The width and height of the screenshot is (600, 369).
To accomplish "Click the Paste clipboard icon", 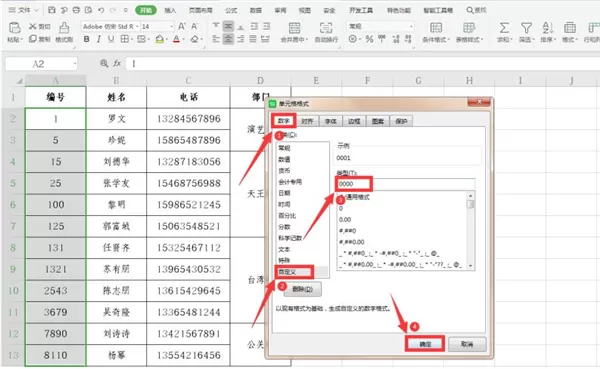I will click(15, 28).
